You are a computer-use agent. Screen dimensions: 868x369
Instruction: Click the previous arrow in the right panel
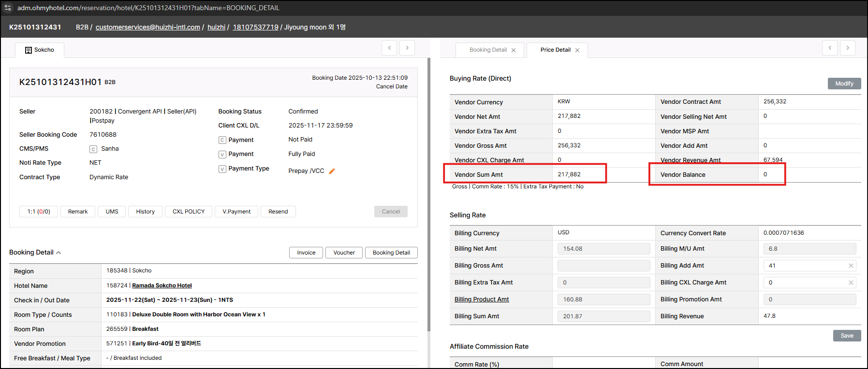(x=830, y=48)
